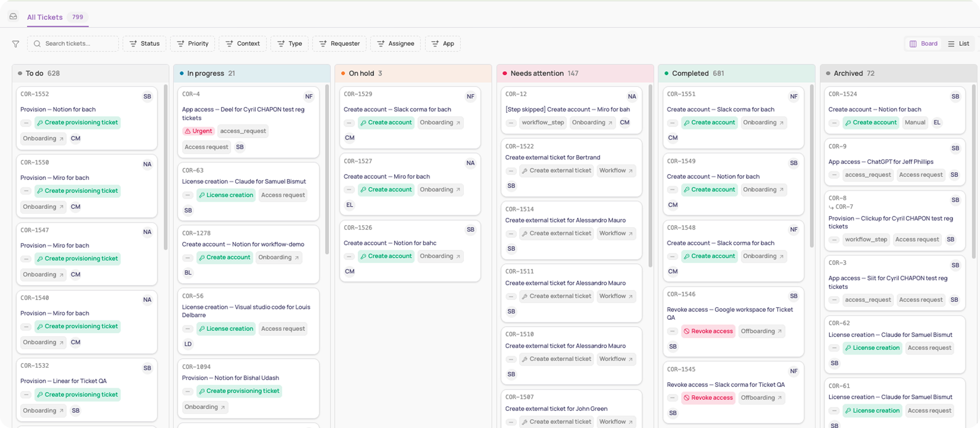The image size is (980, 428).
Task: Click SB avatar at bottom of COR-1522 card
Action: [511, 186]
